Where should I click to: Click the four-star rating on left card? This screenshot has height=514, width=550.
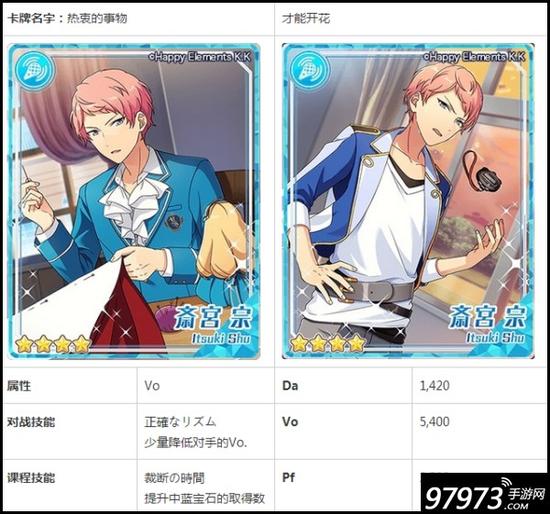pyautogui.click(x=53, y=344)
